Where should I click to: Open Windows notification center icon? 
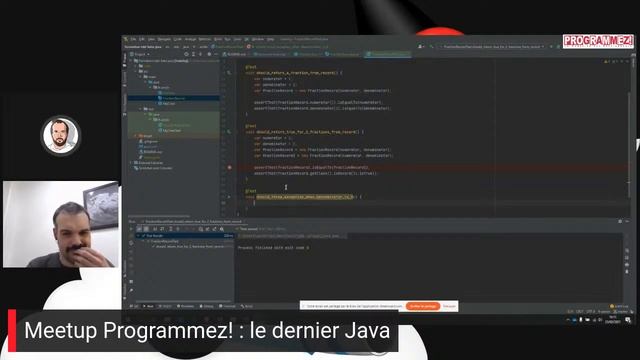(629, 320)
